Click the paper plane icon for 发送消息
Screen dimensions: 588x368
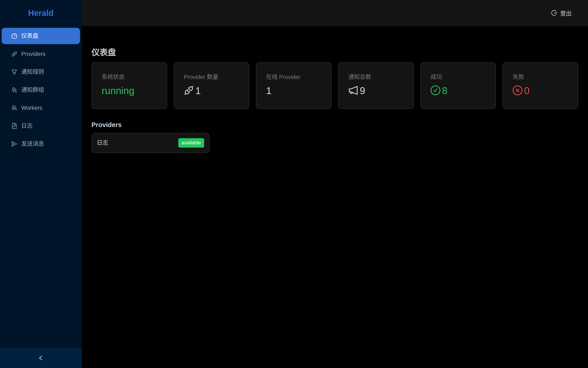click(x=14, y=144)
